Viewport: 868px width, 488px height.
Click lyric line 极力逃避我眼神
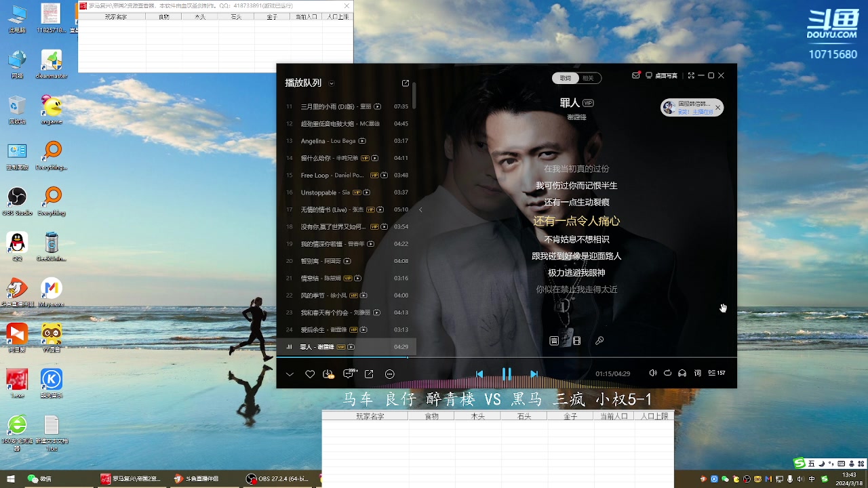coord(576,272)
